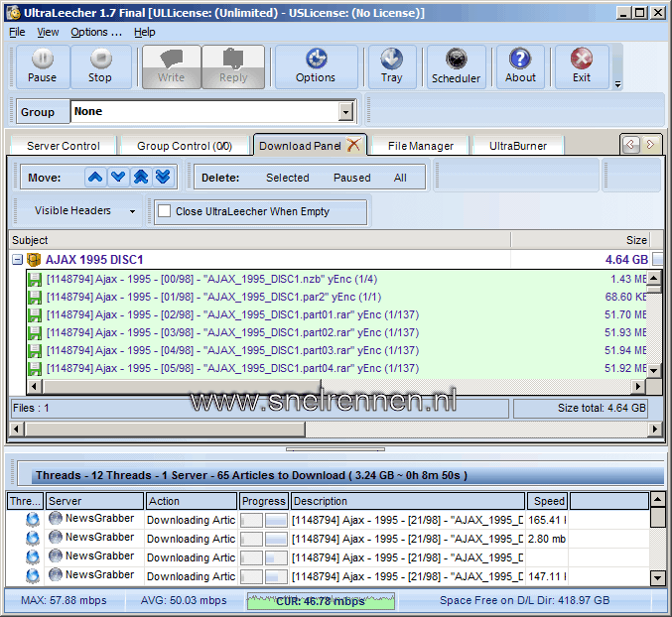This screenshot has height=617, width=672.
Task: Enable Close UltraLeecher When Empty checkbox
Action: [164, 211]
